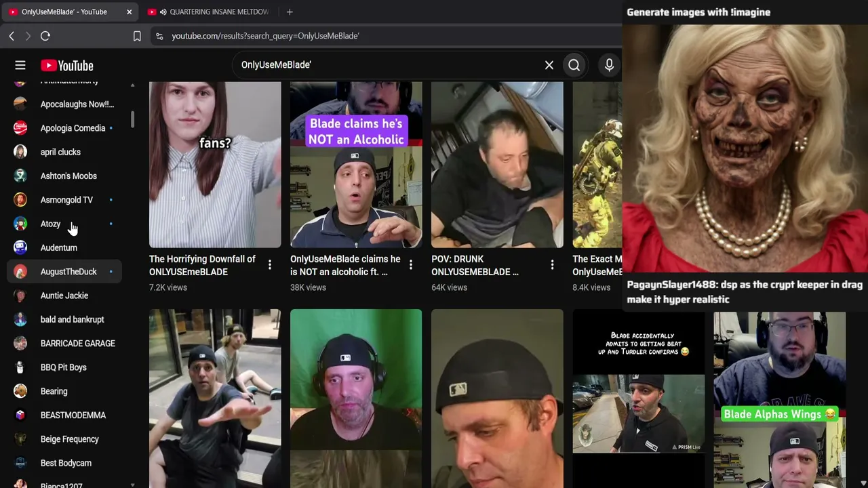Open the Beige Frequency avatar icon
Viewport: 868px width, 488px height.
(x=20, y=439)
